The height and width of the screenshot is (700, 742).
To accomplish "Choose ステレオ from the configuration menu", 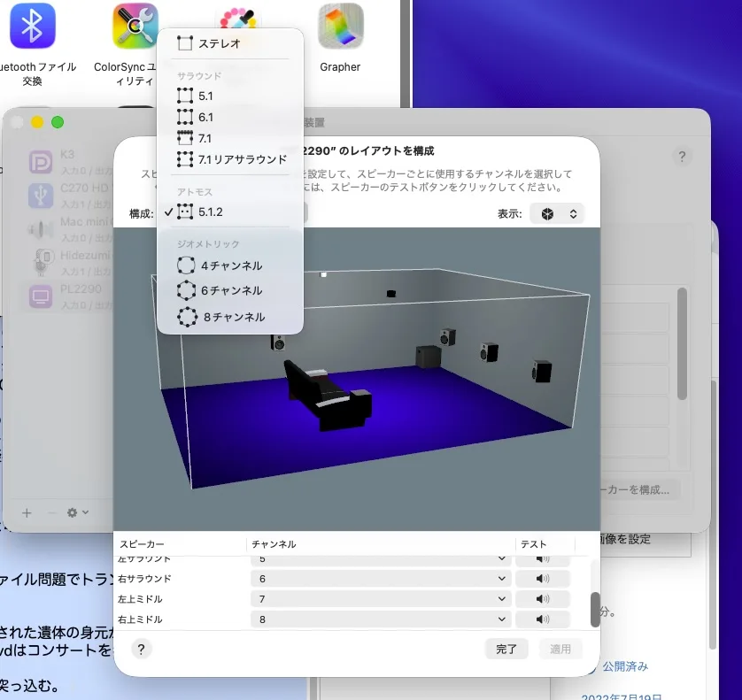I will pyautogui.click(x=219, y=42).
